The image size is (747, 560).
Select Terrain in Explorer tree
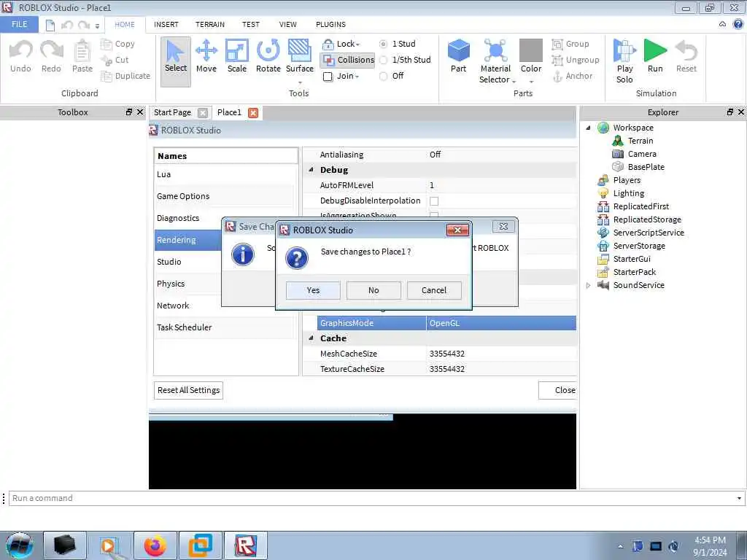[x=640, y=141]
